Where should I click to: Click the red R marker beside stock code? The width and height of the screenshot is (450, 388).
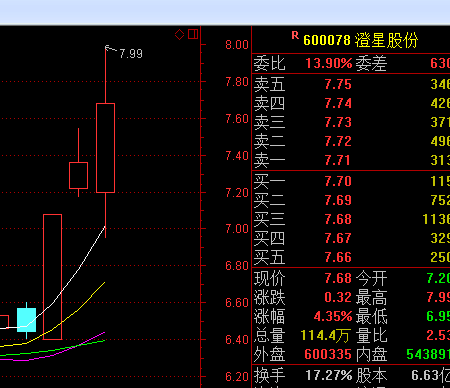point(295,35)
